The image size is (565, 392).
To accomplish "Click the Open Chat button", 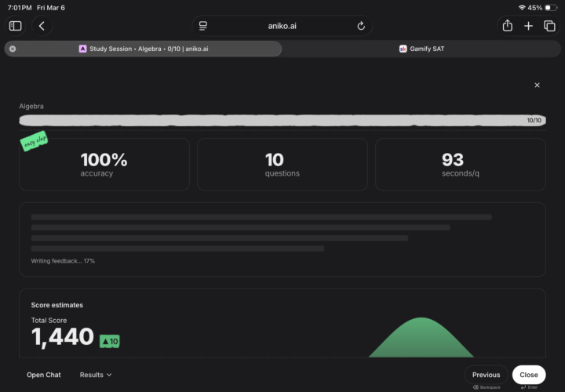I will click(x=44, y=375).
